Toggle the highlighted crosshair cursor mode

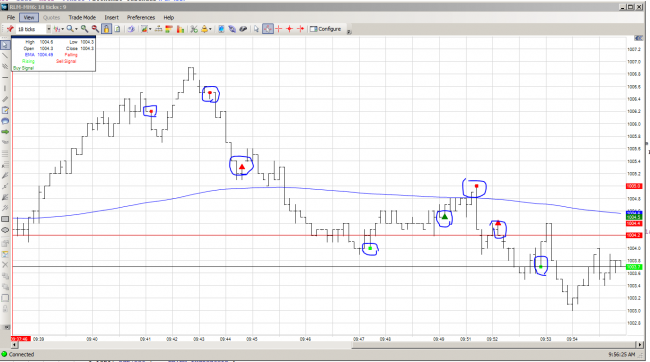[268, 29]
